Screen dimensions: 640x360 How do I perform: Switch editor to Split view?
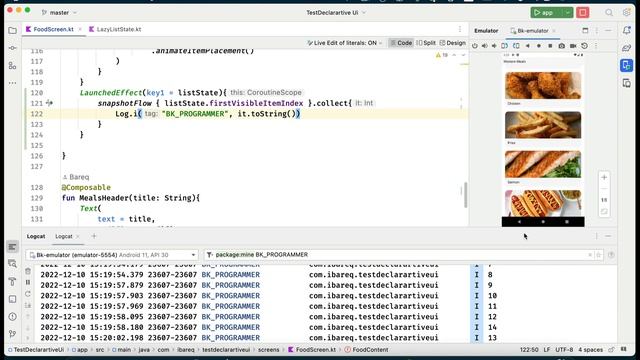click(426, 43)
